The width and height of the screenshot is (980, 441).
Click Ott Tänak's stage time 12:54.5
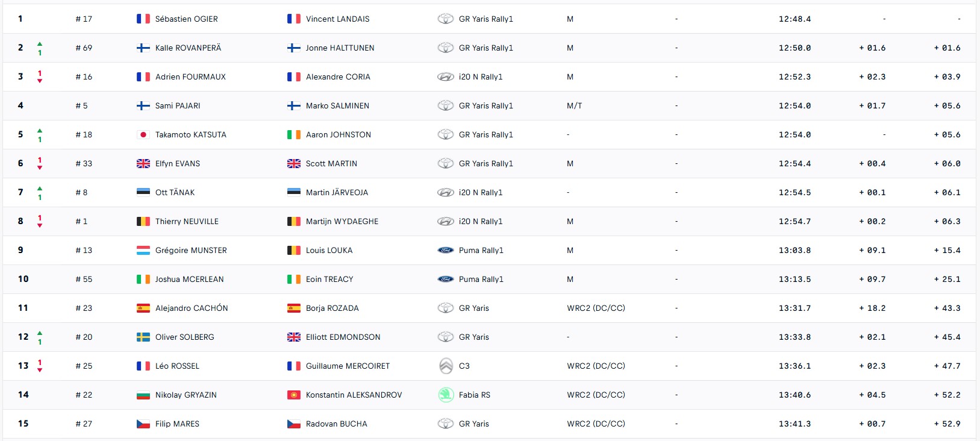coord(794,192)
